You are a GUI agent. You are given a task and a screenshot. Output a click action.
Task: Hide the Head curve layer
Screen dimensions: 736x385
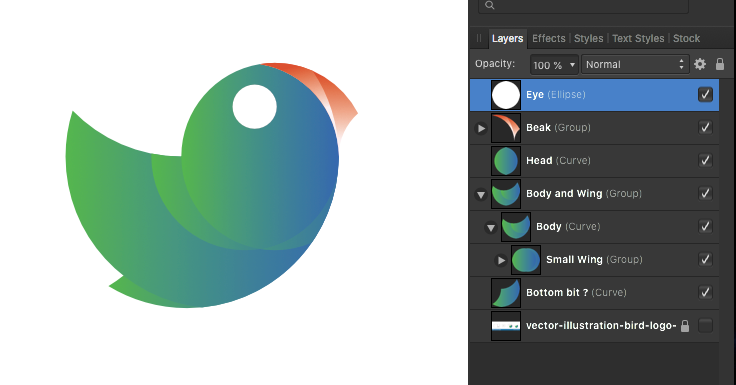tap(705, 160)
